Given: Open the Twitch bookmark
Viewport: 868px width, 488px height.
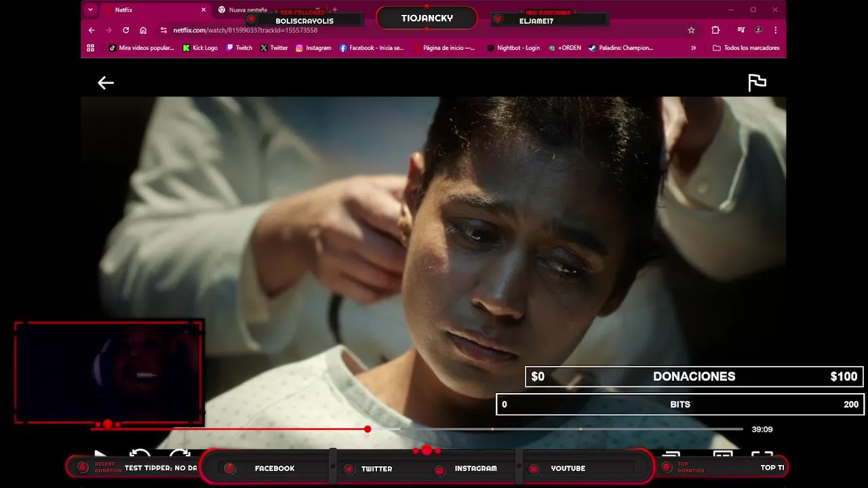Looking at the screenshot, I should (239, 48).
